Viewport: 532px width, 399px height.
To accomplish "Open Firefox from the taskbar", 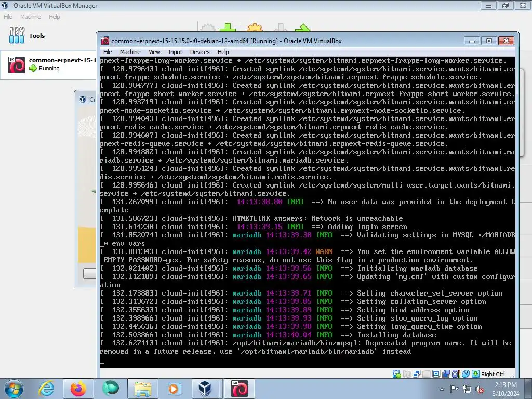I will coord(78,389).
